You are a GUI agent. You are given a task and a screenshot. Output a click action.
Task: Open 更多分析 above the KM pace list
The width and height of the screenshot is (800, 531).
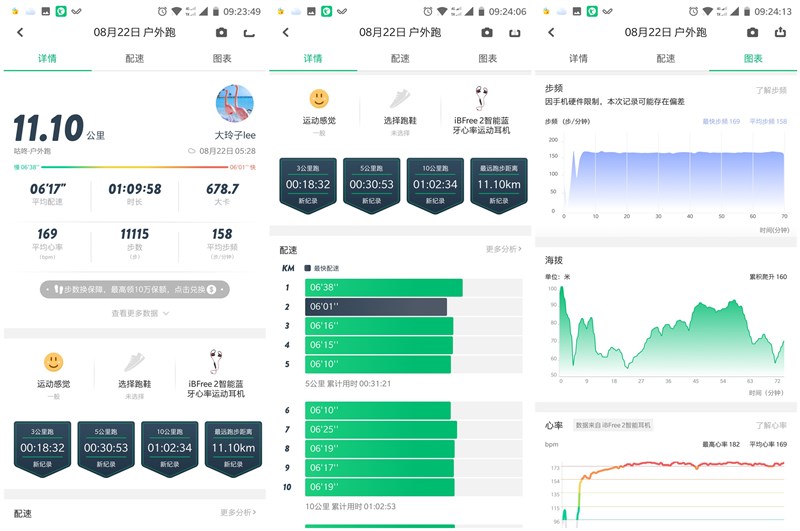pos(504,249)
